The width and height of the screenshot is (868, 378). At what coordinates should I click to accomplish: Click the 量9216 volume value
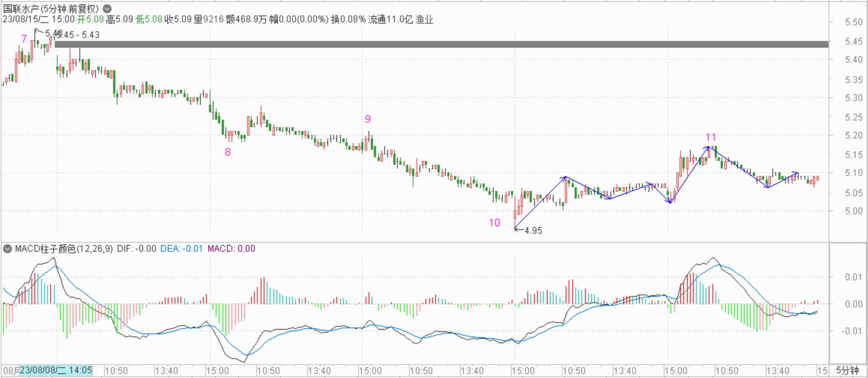tap(209, 19)
